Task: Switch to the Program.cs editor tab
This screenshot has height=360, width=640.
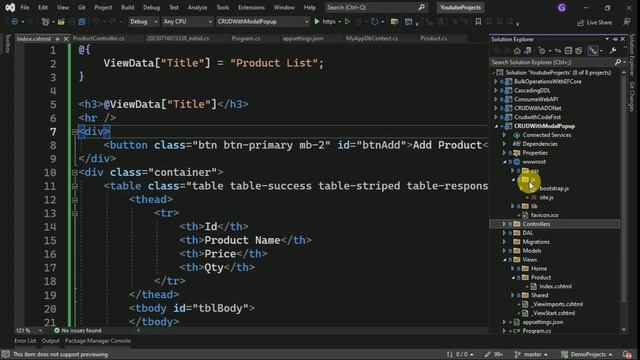Action: [246, 38]
